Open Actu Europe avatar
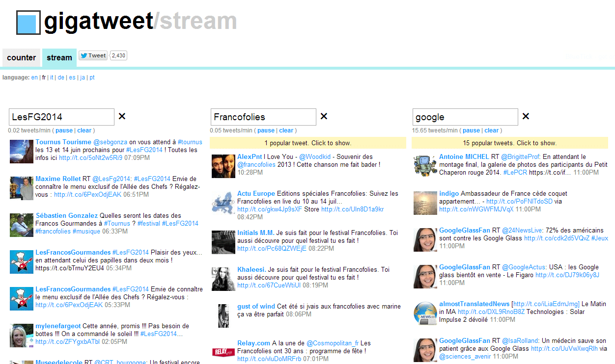The image size is (615, 364). pyautogui.click(x=224, y=203)
